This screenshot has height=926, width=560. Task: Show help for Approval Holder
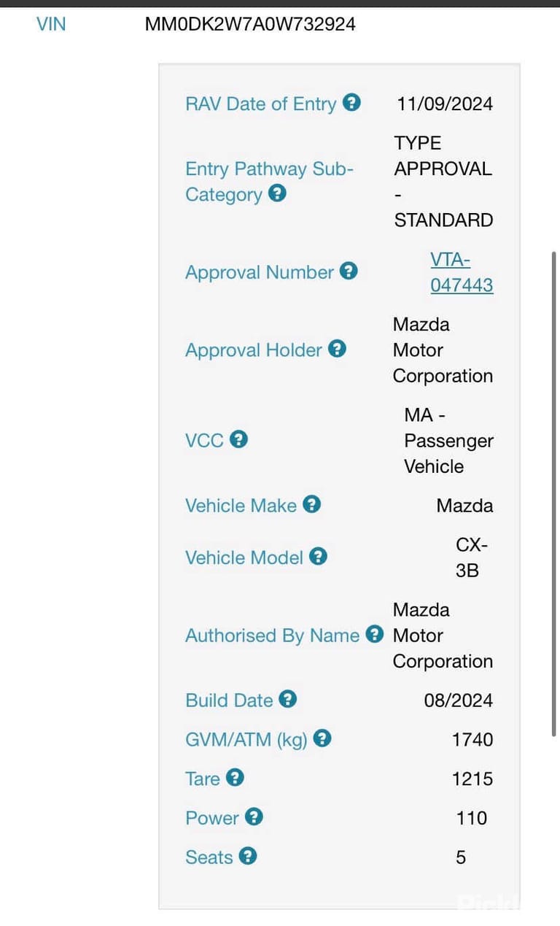[337, 349]
